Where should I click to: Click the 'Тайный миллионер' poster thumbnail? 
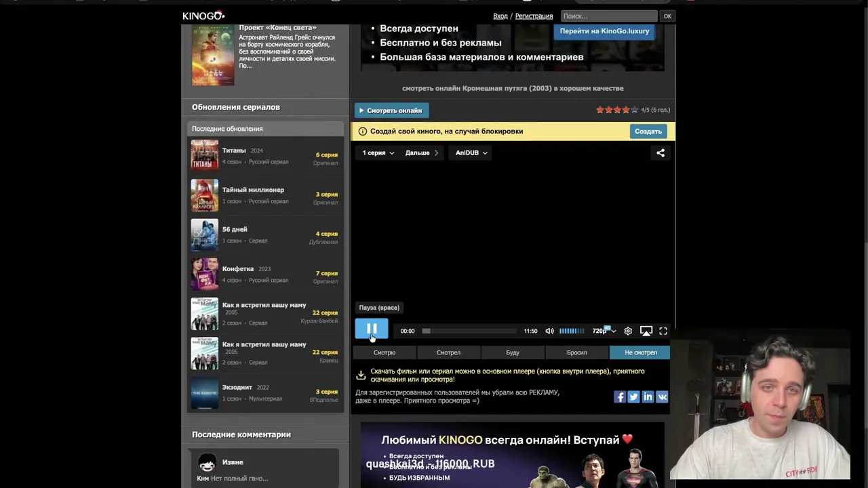[204, 195]
